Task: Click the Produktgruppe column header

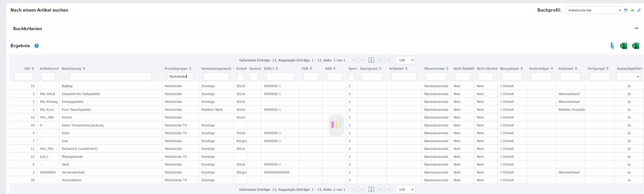Action: pyautogui.click(x=176, y=68)
